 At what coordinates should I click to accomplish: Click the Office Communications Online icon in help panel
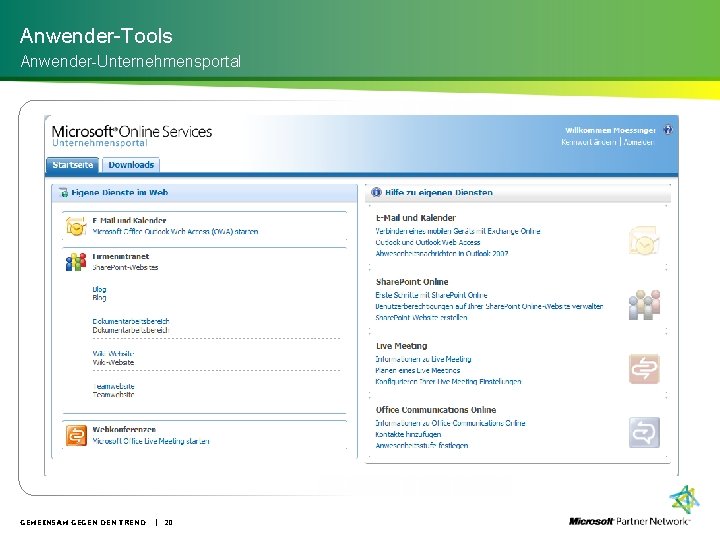click(x=644, y=432)
